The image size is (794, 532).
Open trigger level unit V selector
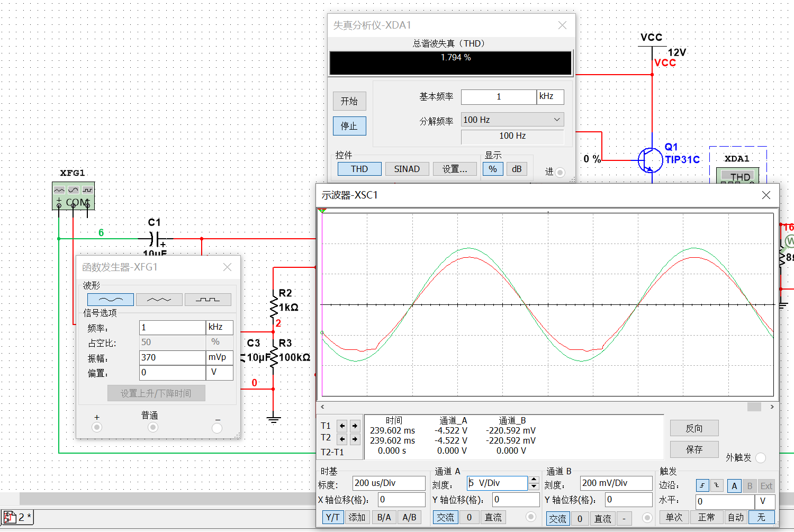click(x=765, y=501)
